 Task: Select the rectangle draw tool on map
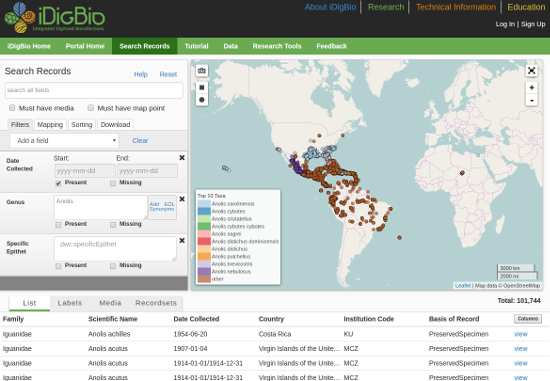pos(202,87)
